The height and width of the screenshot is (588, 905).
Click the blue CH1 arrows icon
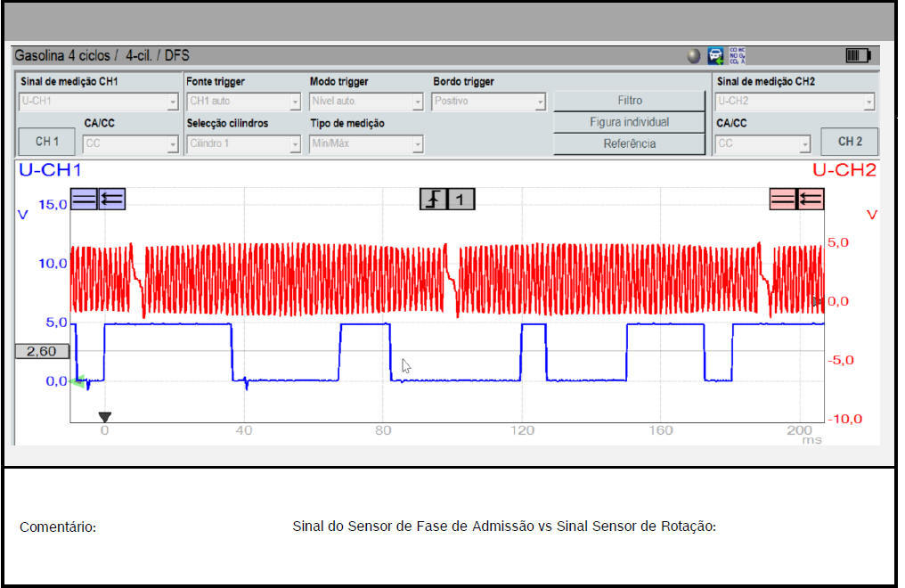click(x=112, y=199)
